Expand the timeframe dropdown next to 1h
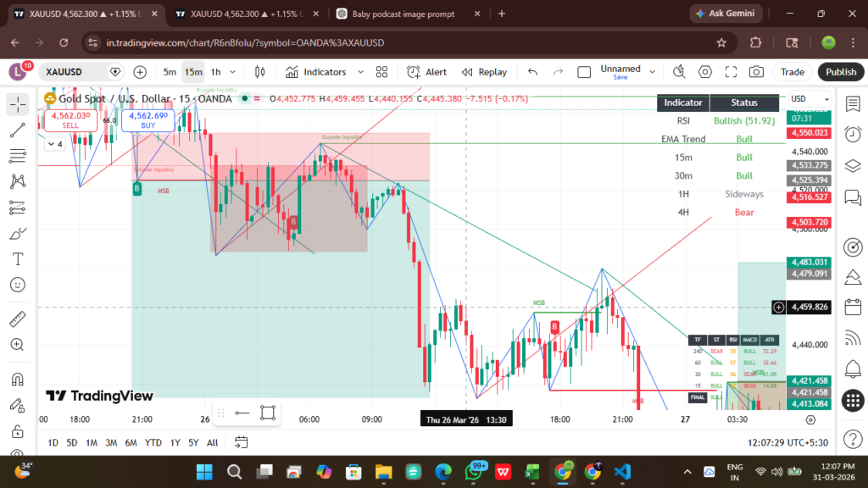This screenshot has width=868, height=488. pyautogui.click(x=231, y=72)
